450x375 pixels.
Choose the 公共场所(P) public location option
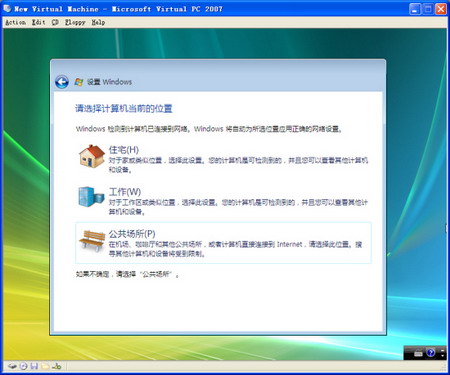pos(223,243)
